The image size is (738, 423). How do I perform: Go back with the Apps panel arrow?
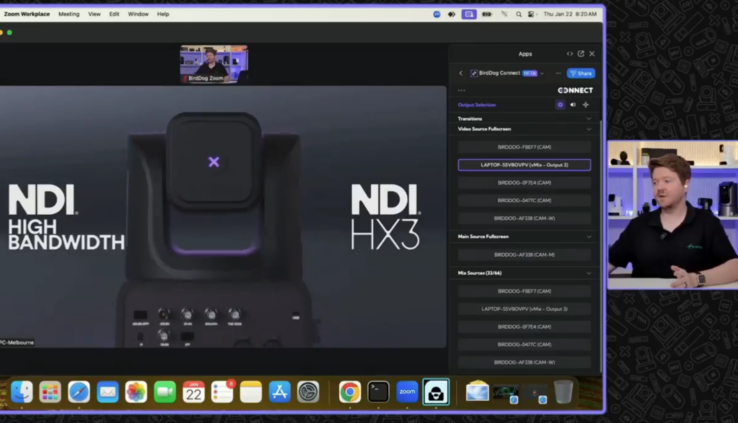click(x=461, y=73)
